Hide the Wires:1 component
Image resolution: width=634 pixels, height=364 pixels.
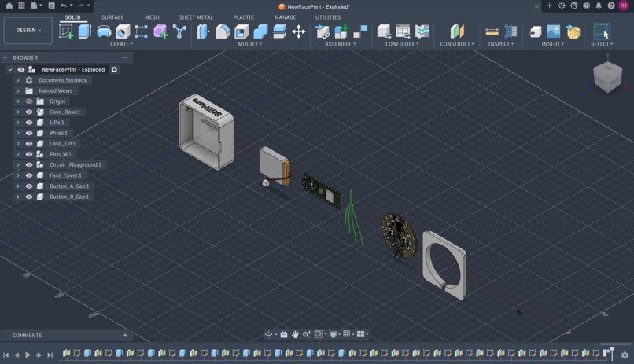[x=29, y=133]
